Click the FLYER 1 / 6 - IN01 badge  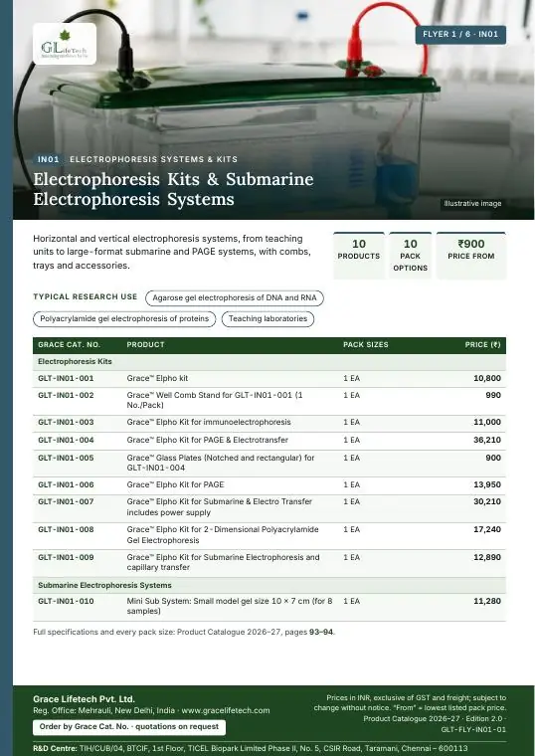click(x=460, y=35)
